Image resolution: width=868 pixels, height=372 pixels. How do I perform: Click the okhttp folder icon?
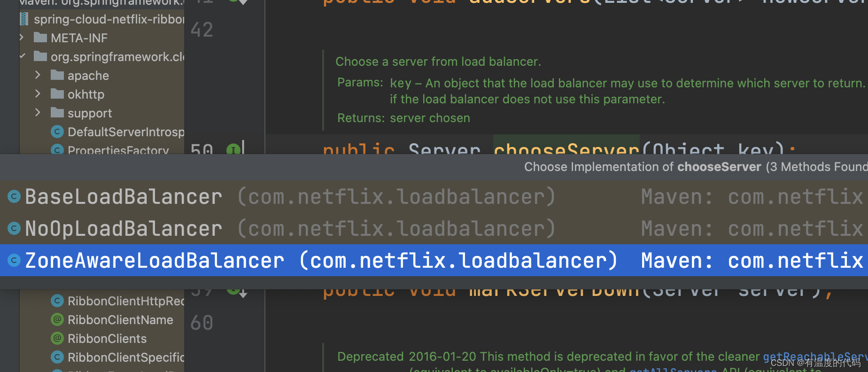pyautogui.click(x=57, y=93)
